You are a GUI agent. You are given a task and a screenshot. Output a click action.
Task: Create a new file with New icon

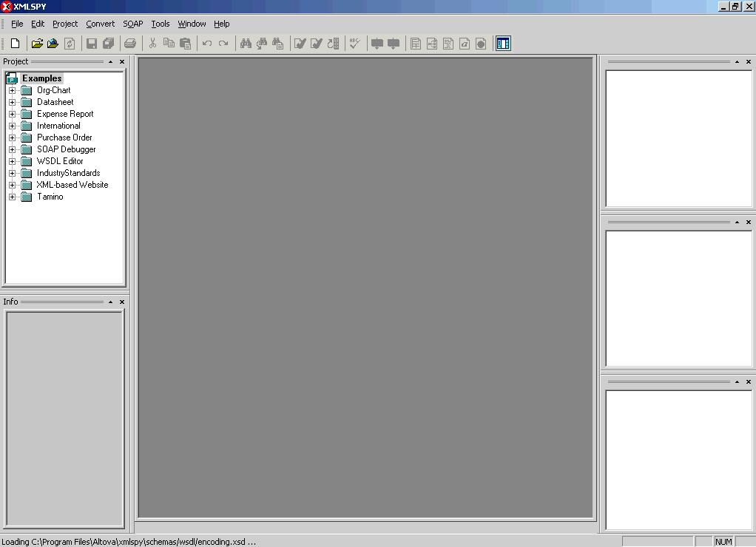[x=15, y=44]
